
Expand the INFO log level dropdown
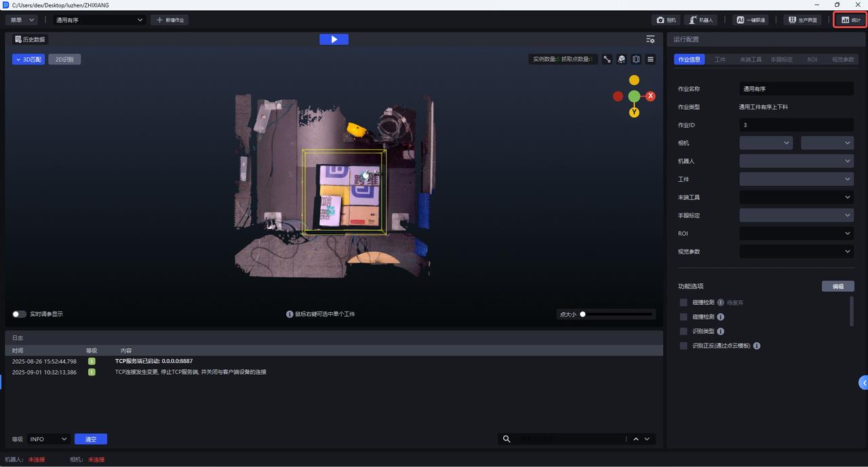coord(49,439)
